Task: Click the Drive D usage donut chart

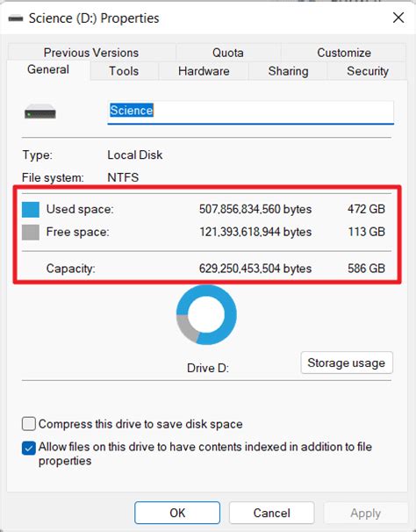Action: click(206, 314)
